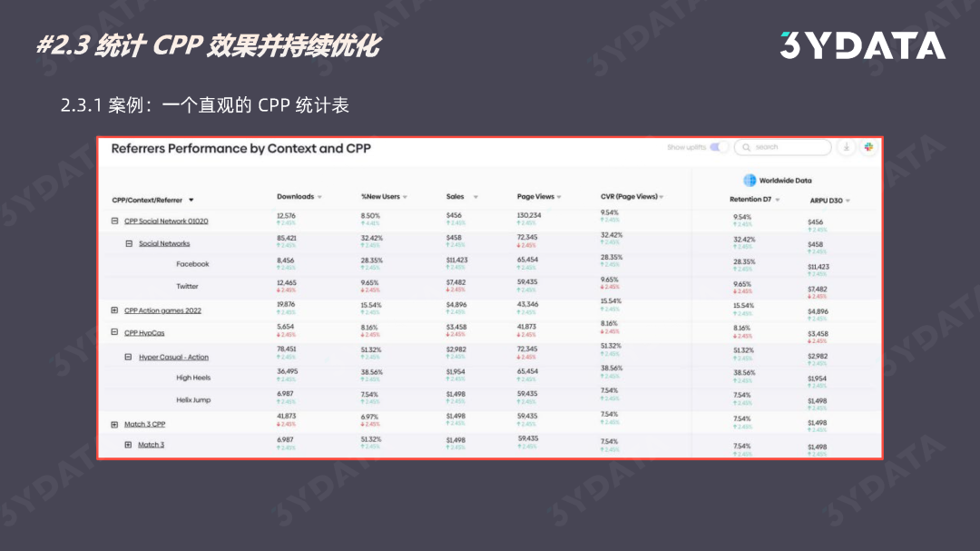Toggle the Show uplifts switch
Screen dimensions: 980x551
coord(718,147)
